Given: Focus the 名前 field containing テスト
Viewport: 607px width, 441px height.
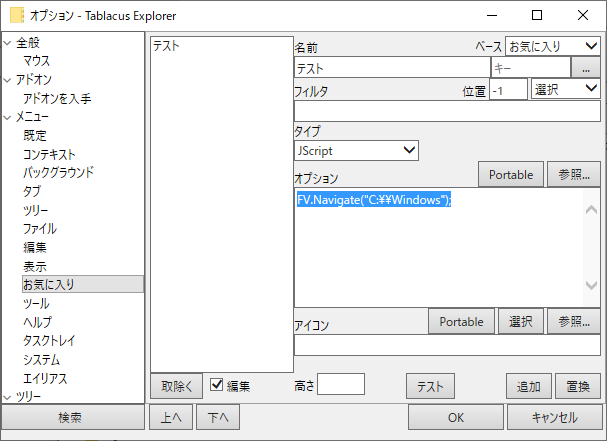Looking at the screenshot, I should pos(392,68).
